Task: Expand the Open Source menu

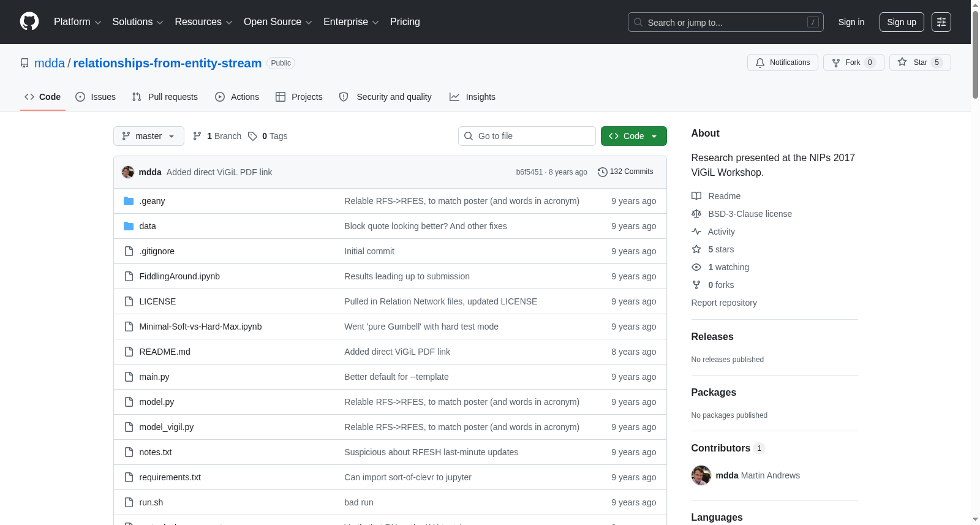Action: click(x=278, y=22)
